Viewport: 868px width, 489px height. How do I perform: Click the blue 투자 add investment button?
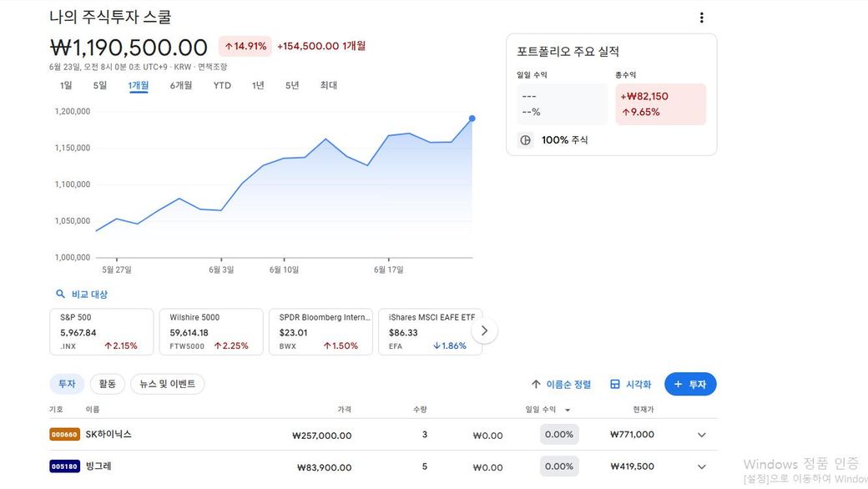click(690, 384)
